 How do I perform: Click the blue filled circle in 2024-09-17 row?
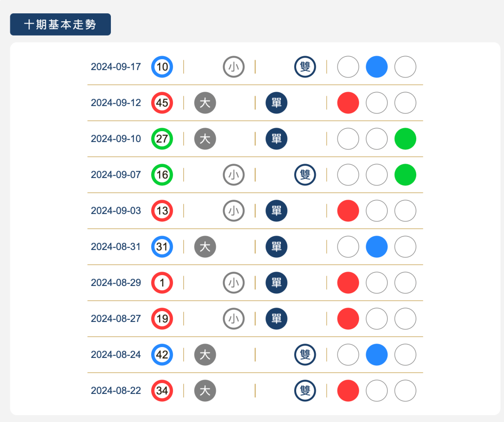point(377,67)
